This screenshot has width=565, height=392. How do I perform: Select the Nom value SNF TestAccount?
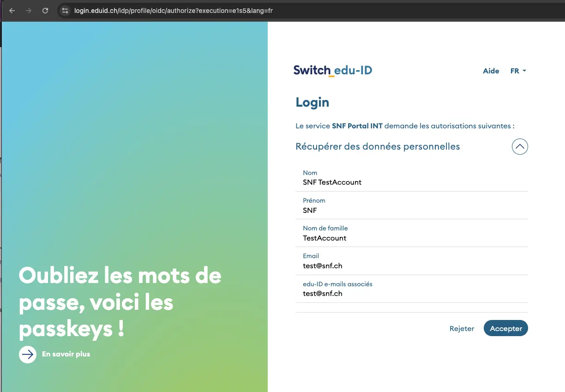(332, 182)
